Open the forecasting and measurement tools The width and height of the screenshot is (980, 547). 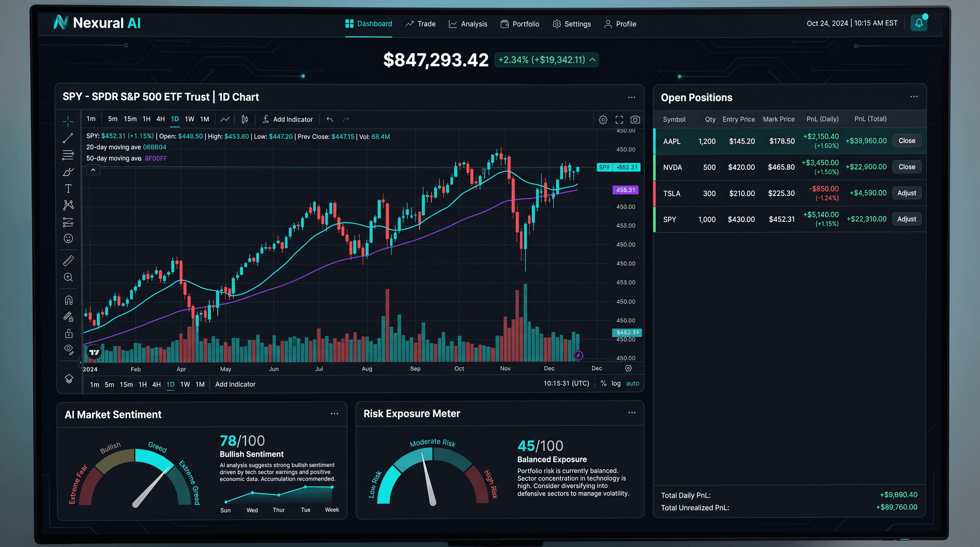pyautogui.click(x=68, y=222)
